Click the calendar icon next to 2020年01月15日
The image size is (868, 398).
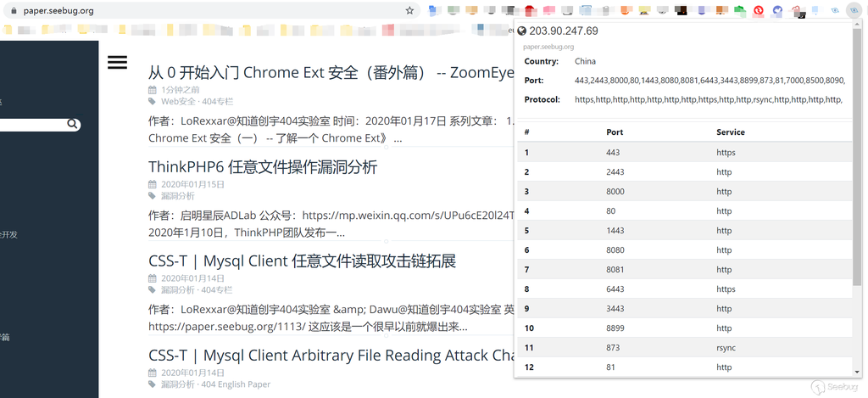tap(153, 184)
